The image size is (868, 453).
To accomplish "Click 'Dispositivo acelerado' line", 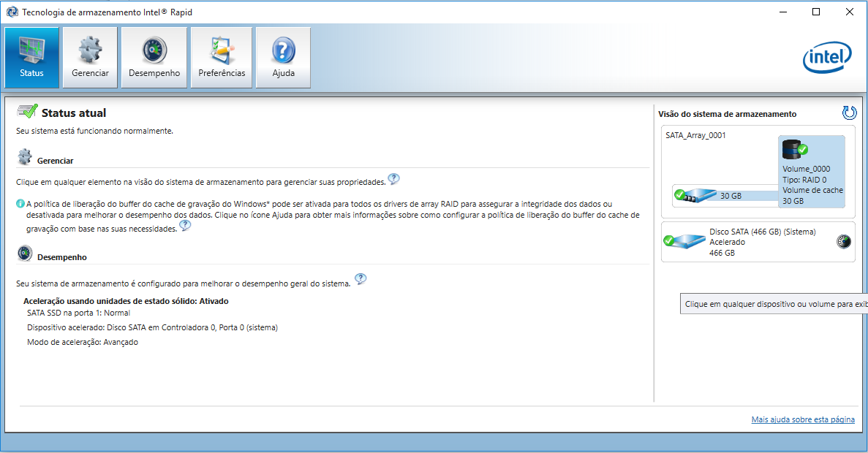I will 152,327.
